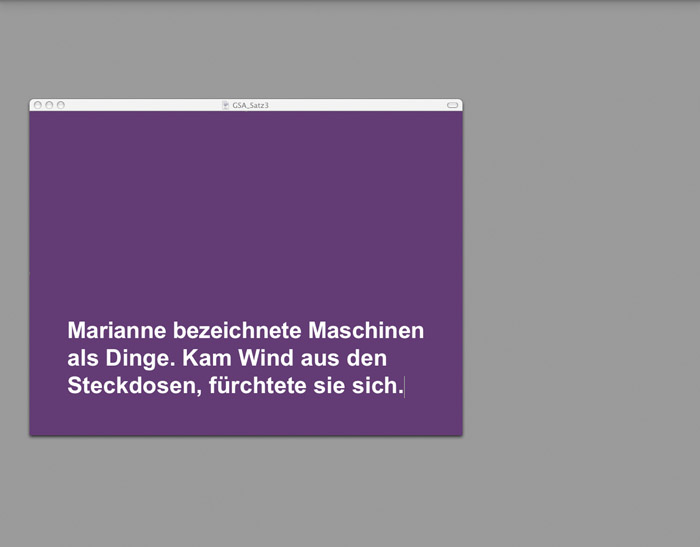Click the GSA_Satz3 window title text
700x547 pixels.
click(x=250, y=105)
